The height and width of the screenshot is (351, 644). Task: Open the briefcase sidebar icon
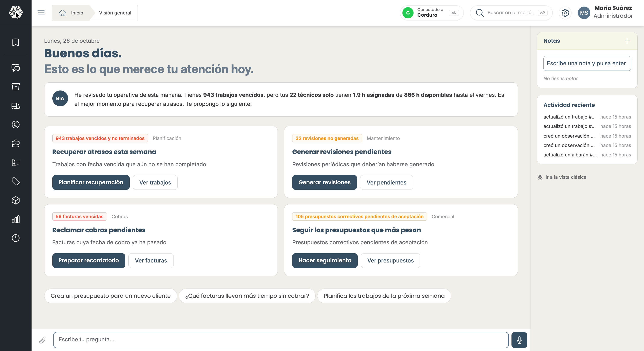(x=16, y=144)
